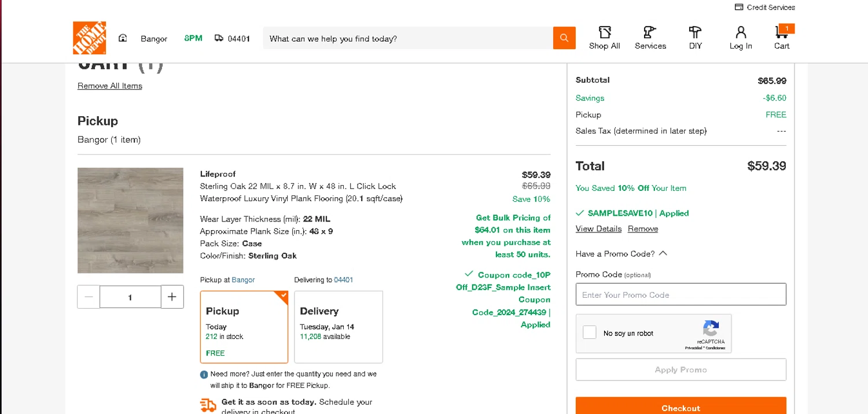The width and height of the screenshot is (868, 414).
Task: Click the 04401 zip code in header
Action: pos(238,39)
